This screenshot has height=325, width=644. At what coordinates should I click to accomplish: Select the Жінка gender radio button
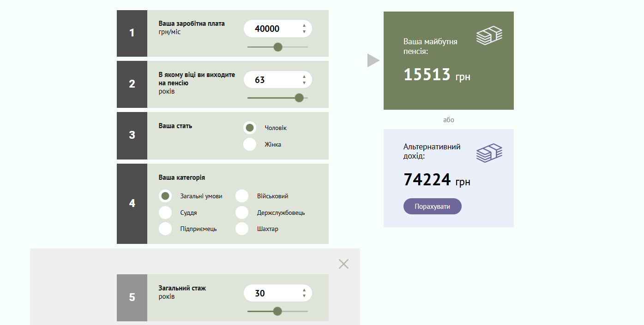point(250,144)
